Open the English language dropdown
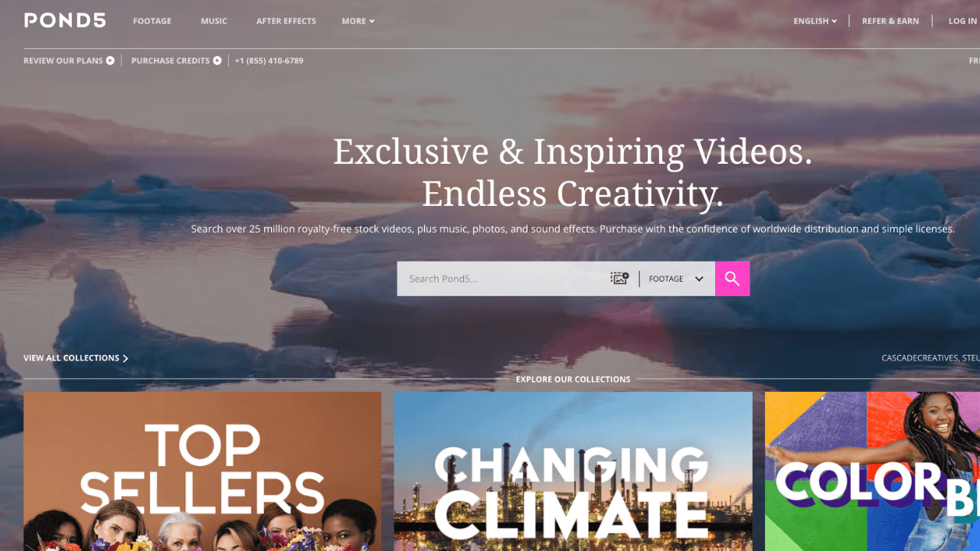The height and width of the screenshot is (551, 980). (815, 21)
